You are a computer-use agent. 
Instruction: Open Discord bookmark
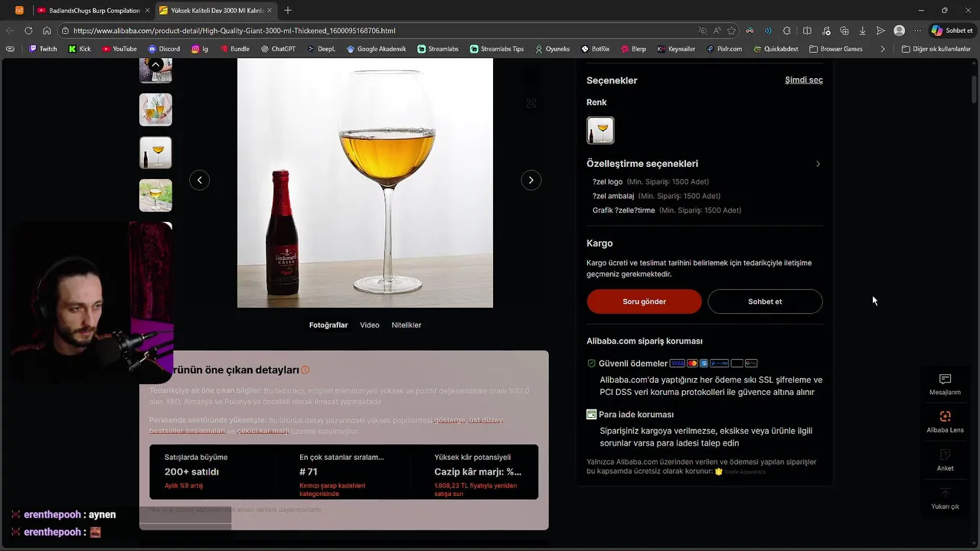[164, 49]
